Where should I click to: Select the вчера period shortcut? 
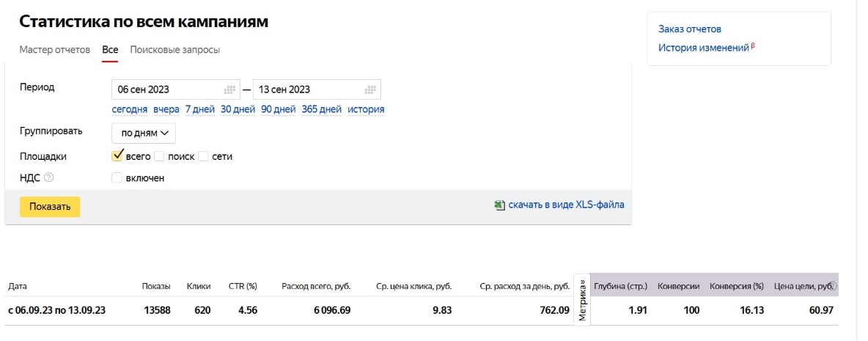166,109
